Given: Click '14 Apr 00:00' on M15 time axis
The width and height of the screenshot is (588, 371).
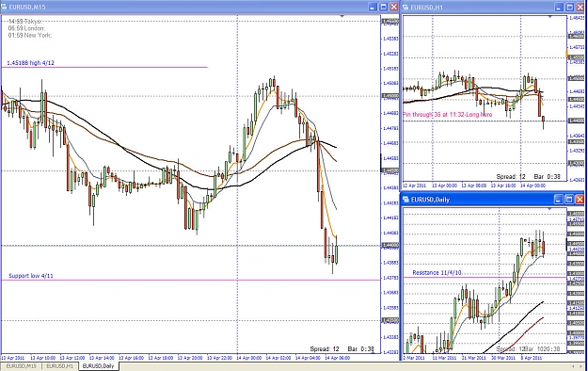Looking at the screenshot, I should pyautogui.click(x=249, y=358).
